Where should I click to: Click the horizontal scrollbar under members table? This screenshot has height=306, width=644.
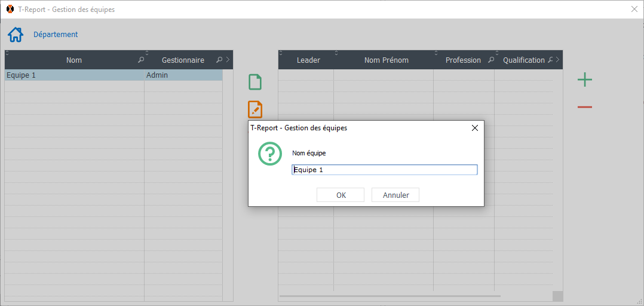[x=390, y=296]
